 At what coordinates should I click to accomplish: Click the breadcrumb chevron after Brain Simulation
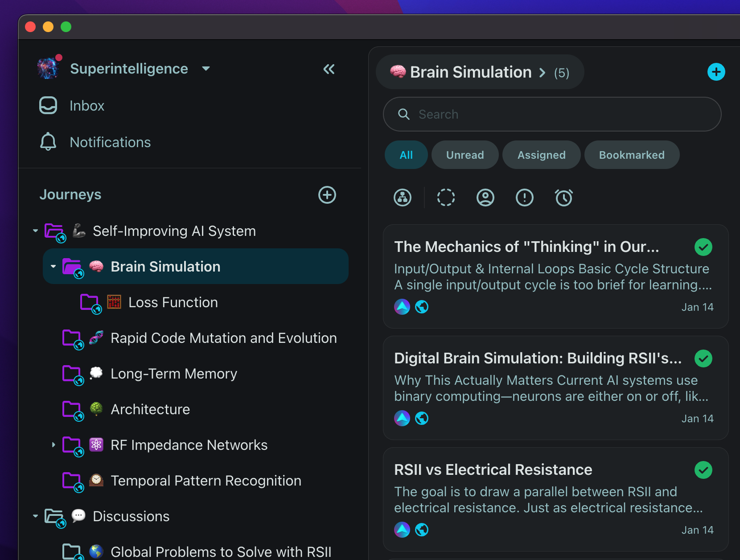pyautogui.click(x=543, y=72)
